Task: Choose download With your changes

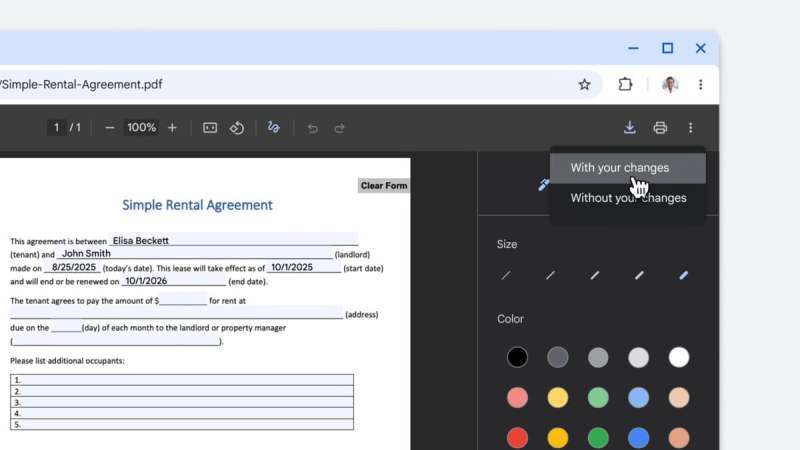Action: 628,168
